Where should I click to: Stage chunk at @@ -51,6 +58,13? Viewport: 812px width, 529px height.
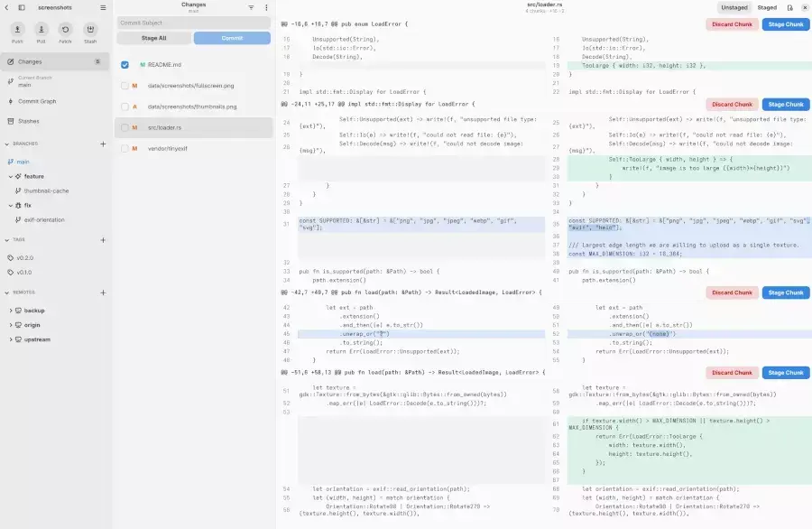pos(786,373)
